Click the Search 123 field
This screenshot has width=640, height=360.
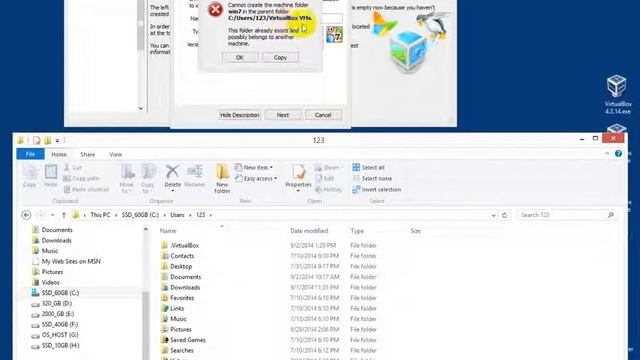tap(567, 215)
